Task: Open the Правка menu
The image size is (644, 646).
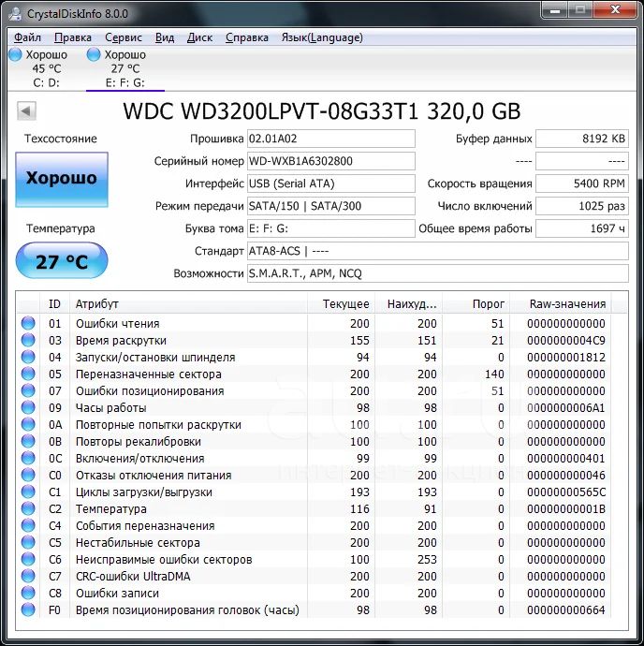Action: coord(72,37)
